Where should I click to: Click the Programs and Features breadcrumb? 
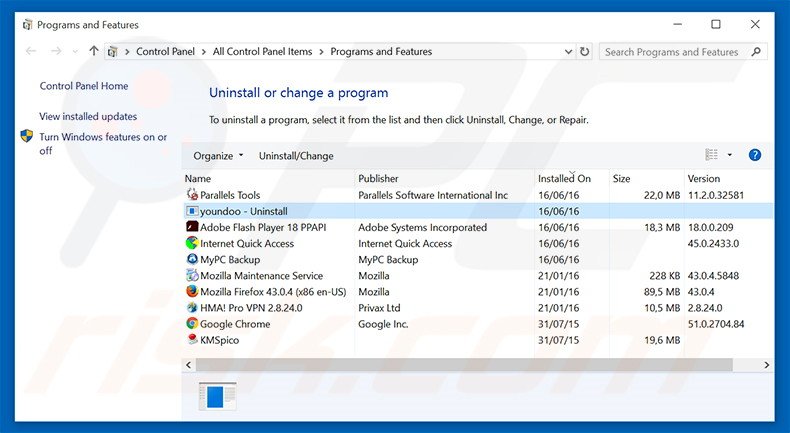[x=381, y=51]
